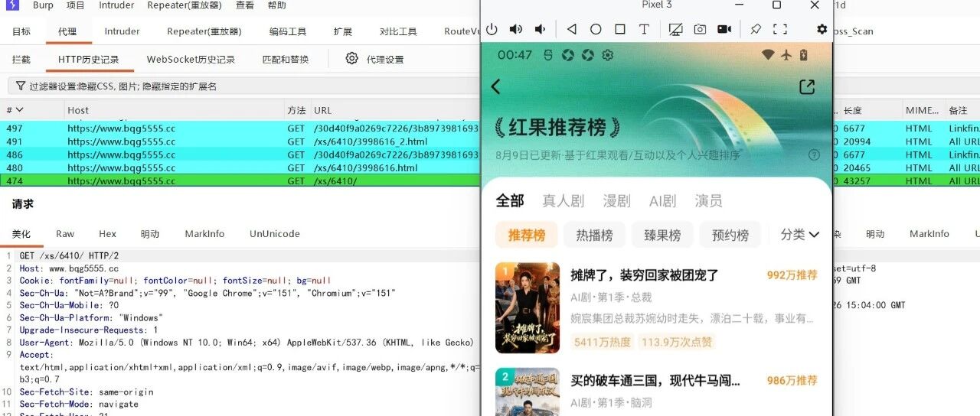
Task: Tap the battery icon in the phone status bar
Action: pyautogui.click(x=803, y=55)
